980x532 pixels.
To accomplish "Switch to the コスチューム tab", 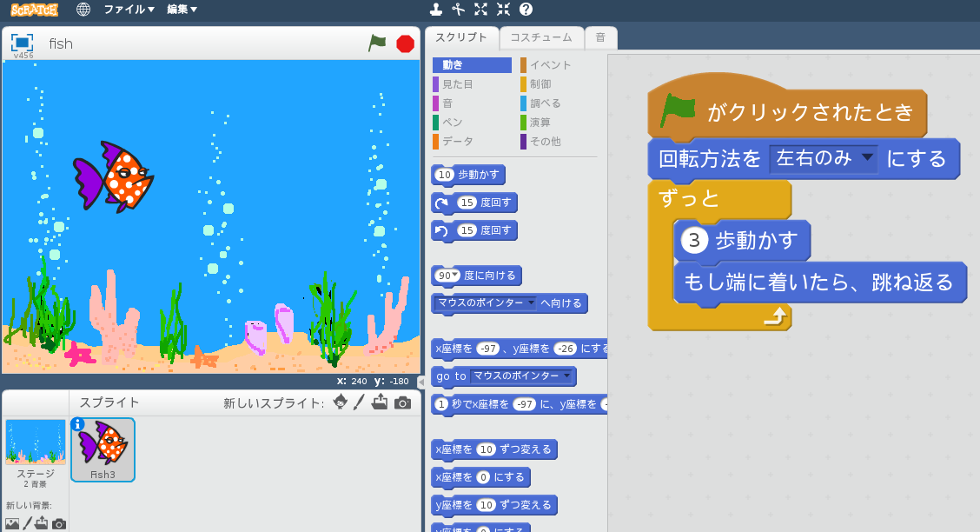I will (541, 37).
